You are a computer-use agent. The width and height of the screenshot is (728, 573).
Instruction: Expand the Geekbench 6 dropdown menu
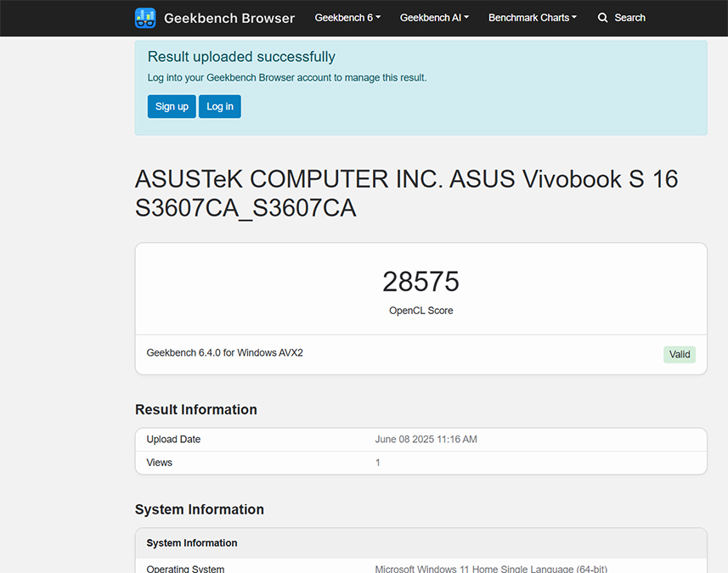point(347,18)
